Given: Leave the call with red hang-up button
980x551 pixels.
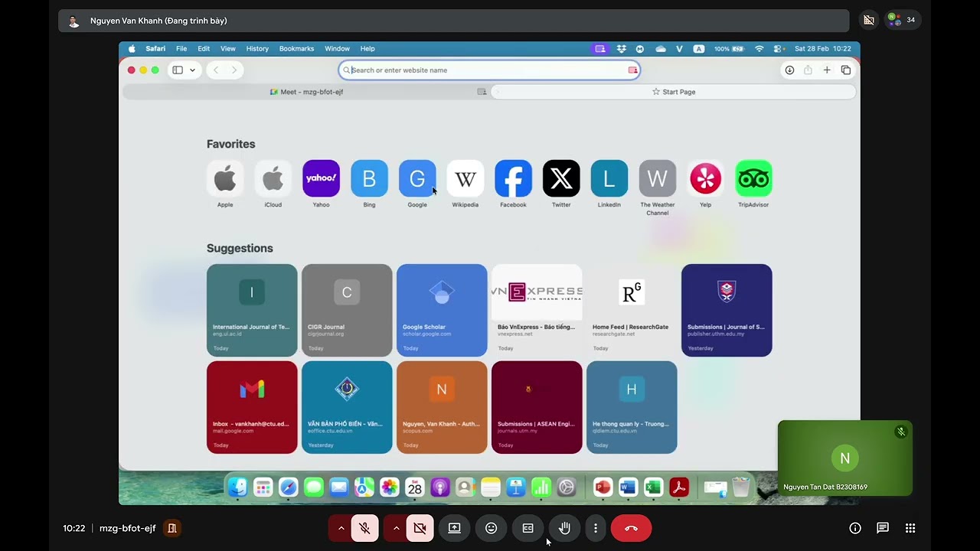Looking at the screenshot, I should pyautogui.click(x=631, y=528).
